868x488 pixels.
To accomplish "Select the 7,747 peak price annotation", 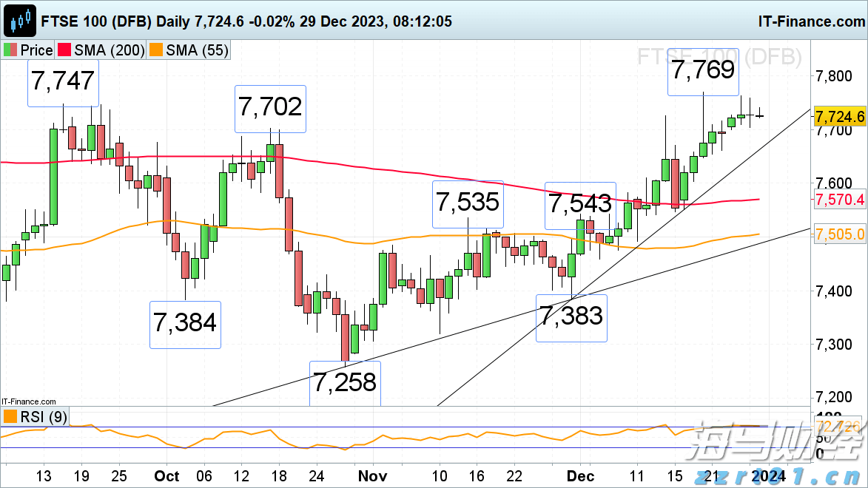I will point(64,81).
